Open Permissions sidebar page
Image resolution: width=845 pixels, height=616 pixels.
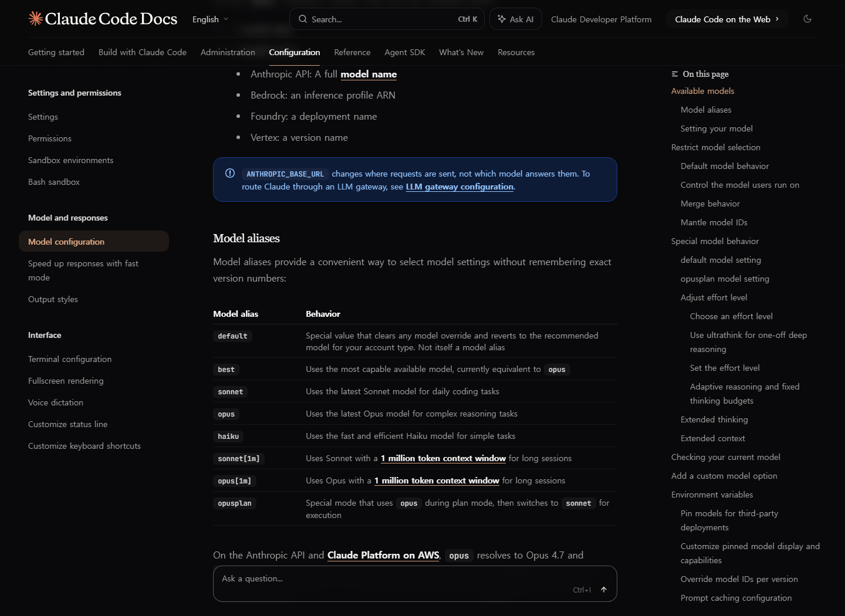point(50,138)
